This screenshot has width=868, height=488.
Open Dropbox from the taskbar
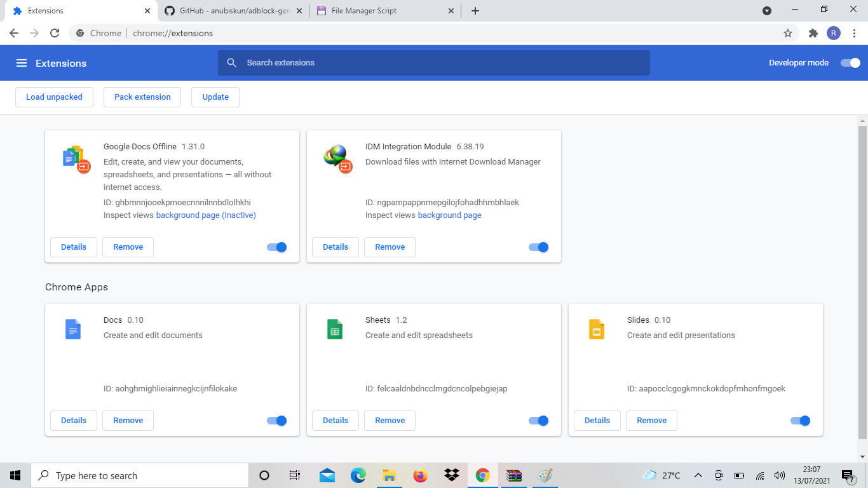452,475
